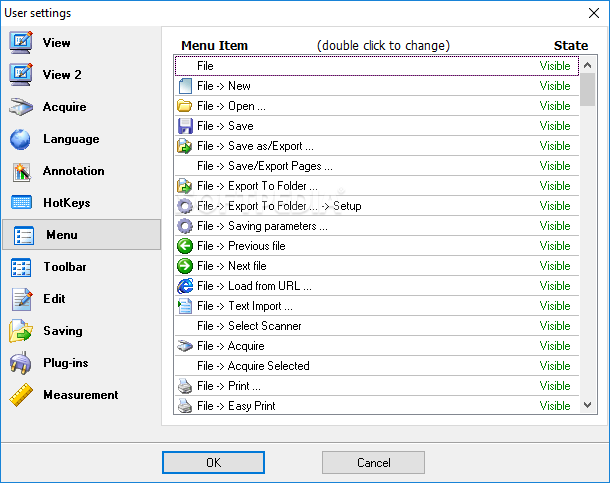Click the icon of File -> Save as/Export
This screenshot has width=610, height=483.
(184, 146)
